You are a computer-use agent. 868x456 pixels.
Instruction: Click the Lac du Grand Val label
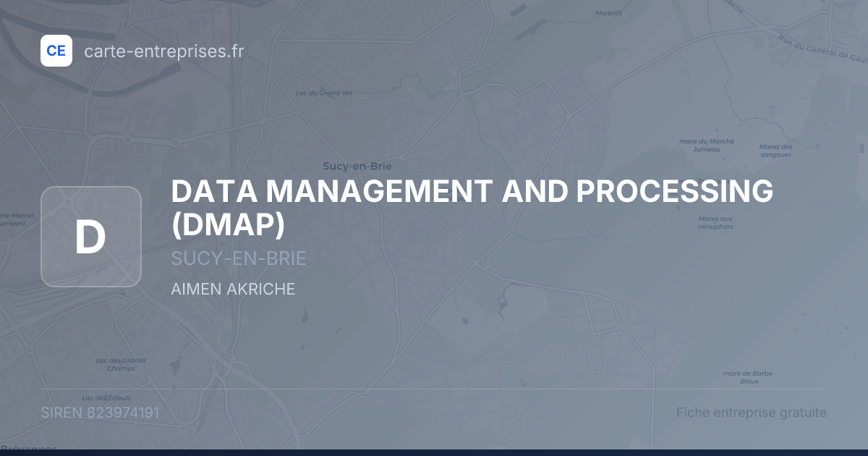point(324,93)
